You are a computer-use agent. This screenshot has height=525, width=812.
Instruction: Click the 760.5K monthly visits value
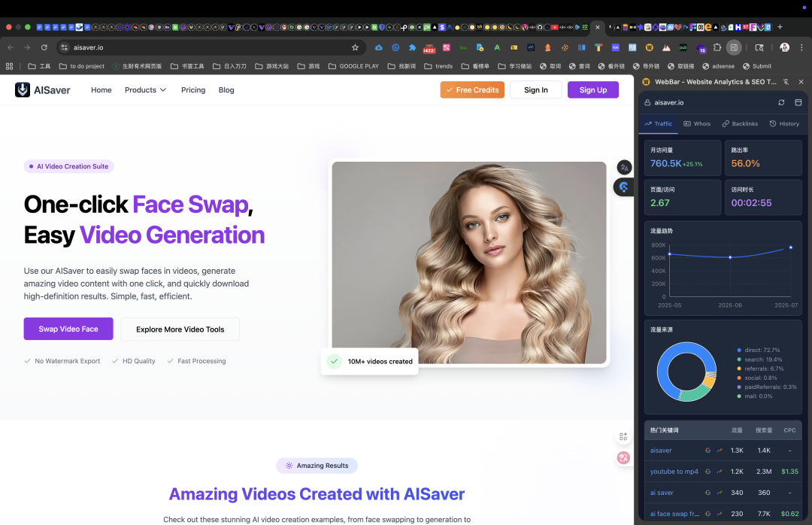666,164
